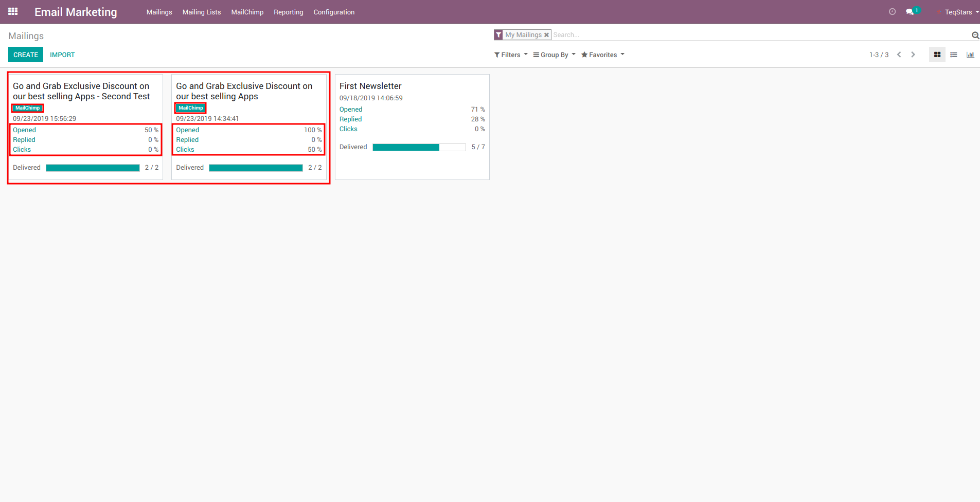The width and height of the screenshot is (980, 502).
Task: Expand the Group By dropdown
Action: pyautogui.click(x=554, y=55)
